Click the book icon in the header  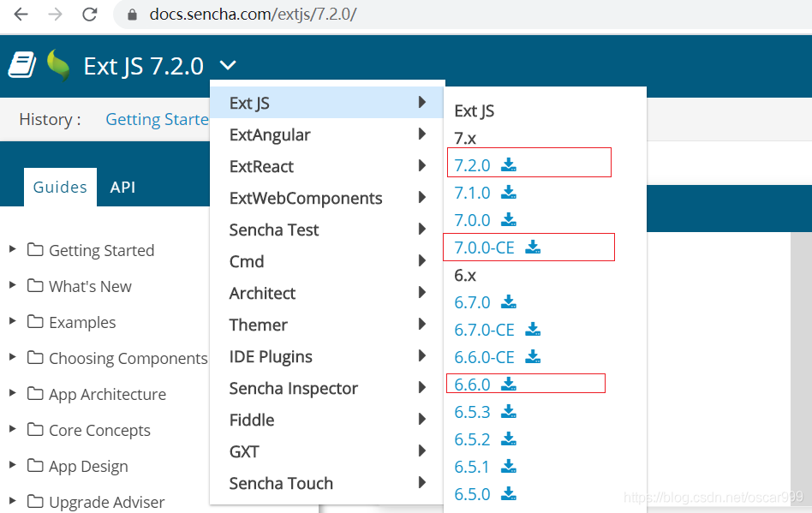(22, 65)
